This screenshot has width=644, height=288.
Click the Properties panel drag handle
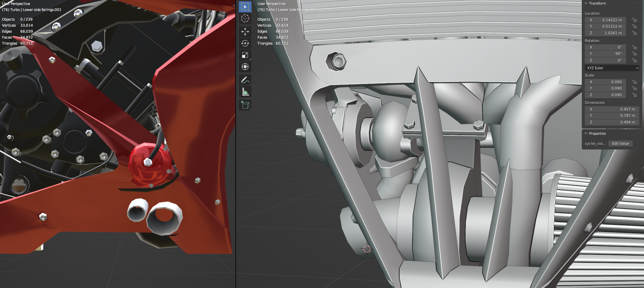pos(638,134)
